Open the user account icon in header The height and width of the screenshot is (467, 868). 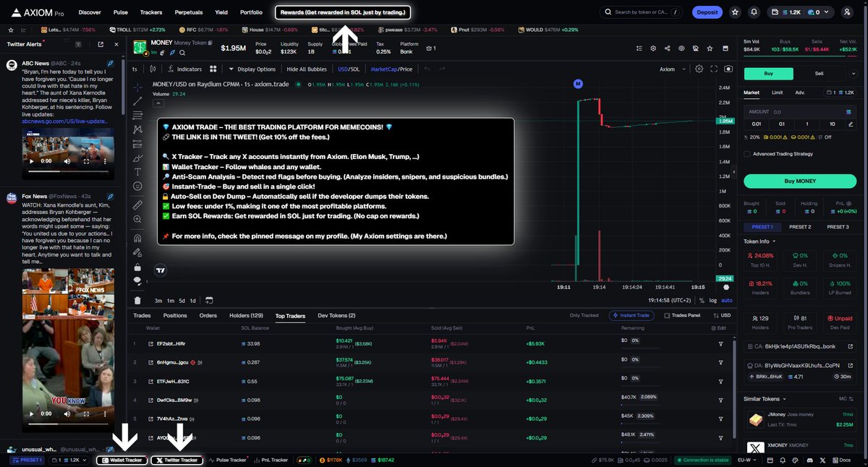tap(848, 12)
